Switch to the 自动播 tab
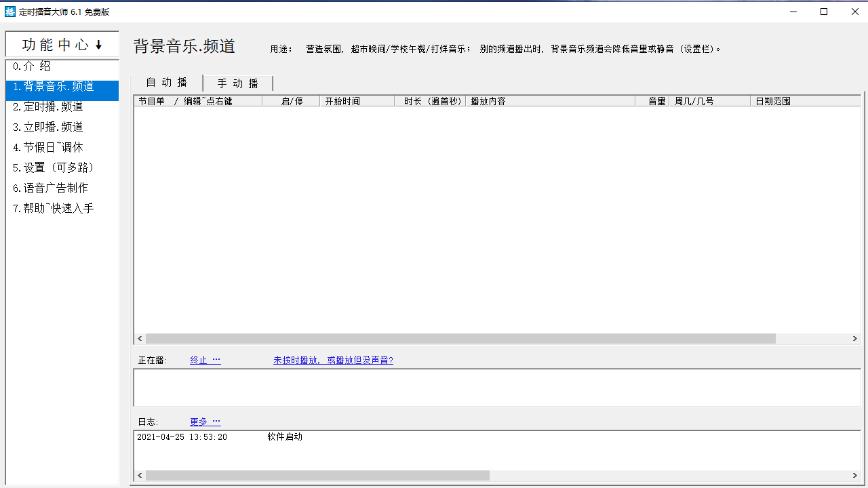868x488 pixels. click(165, 82)
